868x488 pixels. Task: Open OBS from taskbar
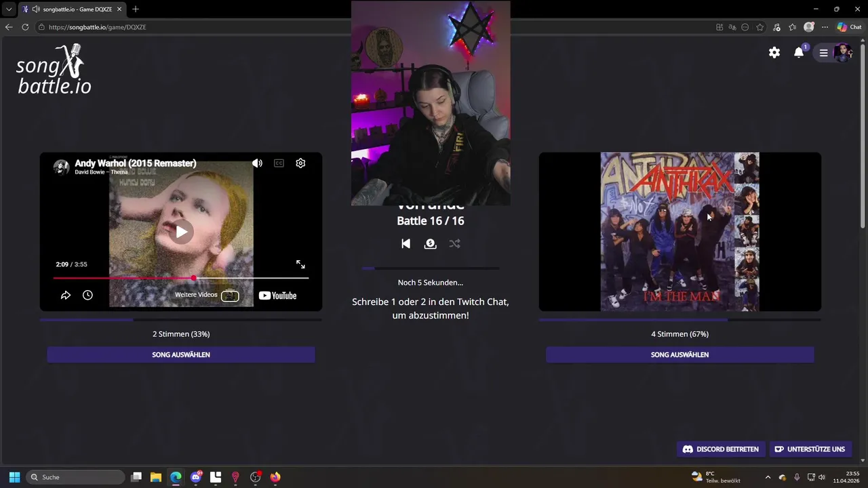[x=256, y=477]
